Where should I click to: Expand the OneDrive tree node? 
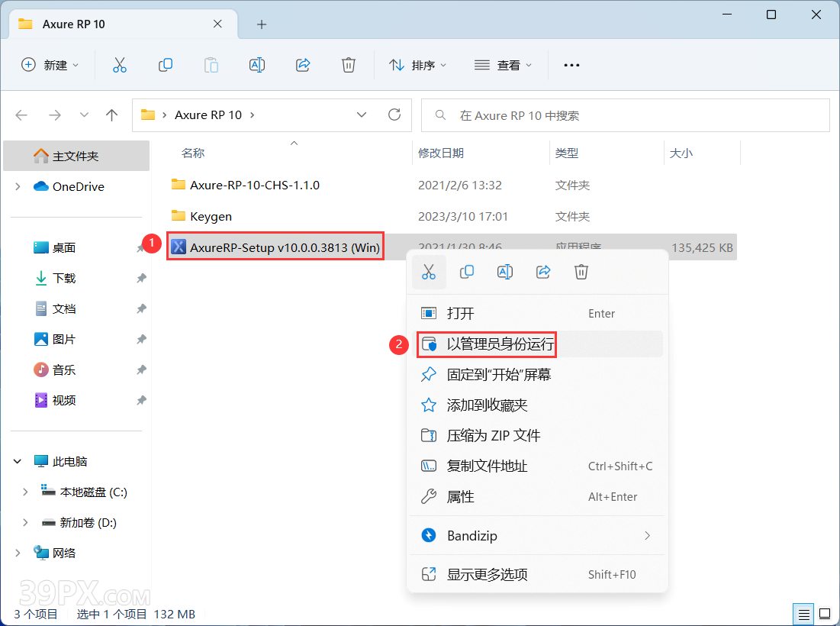point(18,186)
